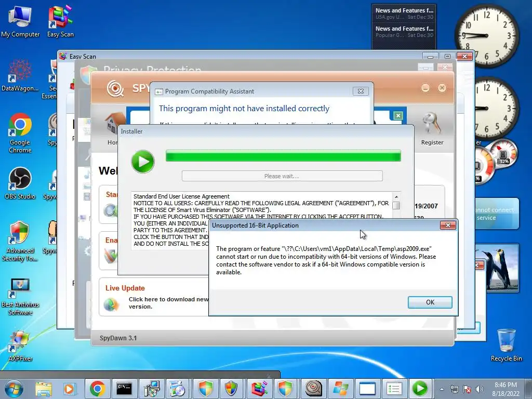Close the Unsupported 16-Bit Application dialog
Viewport: 532px width, 399px height.
click(x=448, y=225)
